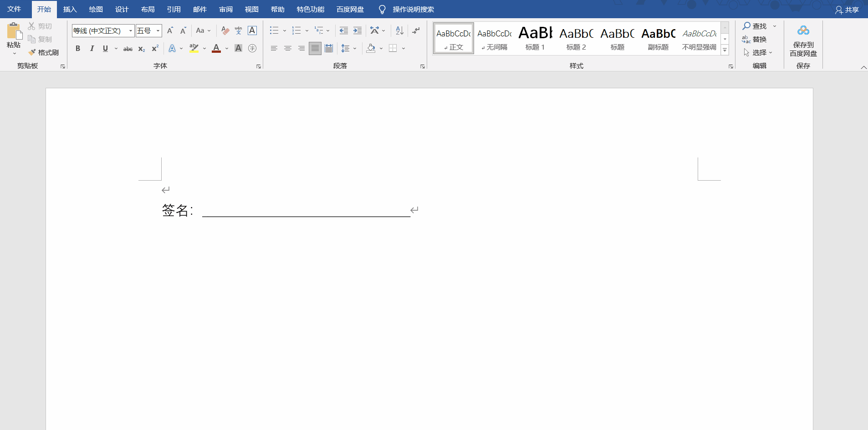Viewport: 868px width, 430px height.
Task: Click the 共享 (Share) button
Action: [847, 10]
